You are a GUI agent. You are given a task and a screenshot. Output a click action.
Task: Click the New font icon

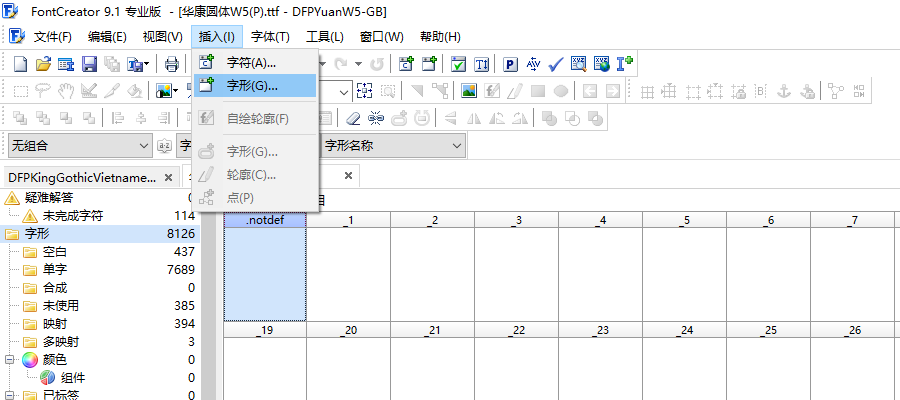[21, 64]
